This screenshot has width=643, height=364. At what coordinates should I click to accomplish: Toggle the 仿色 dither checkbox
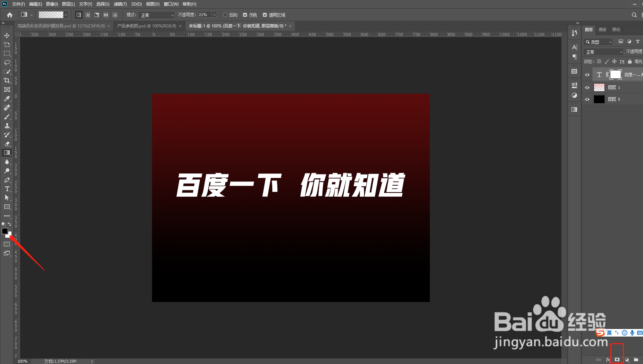(x=245, y=15)
